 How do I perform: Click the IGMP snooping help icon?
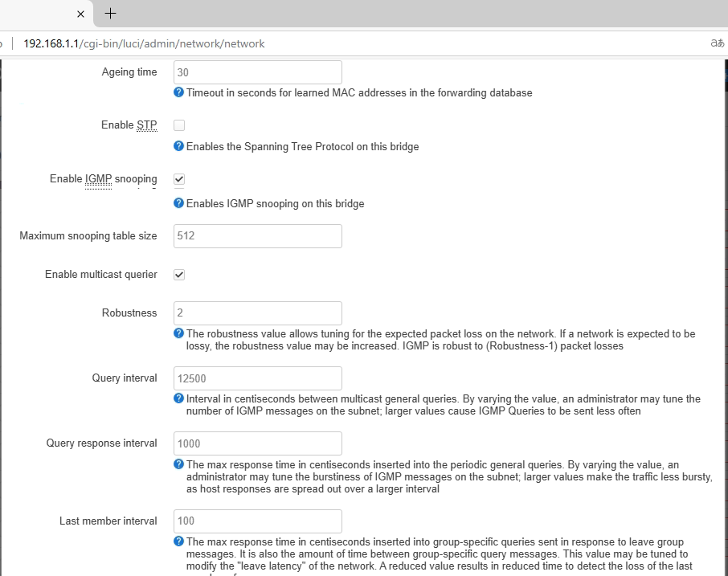(x=178, y=202)
